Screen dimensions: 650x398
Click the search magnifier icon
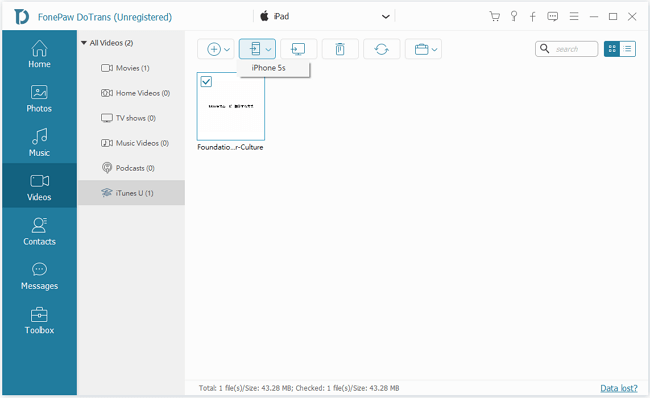tap(545, 49)
